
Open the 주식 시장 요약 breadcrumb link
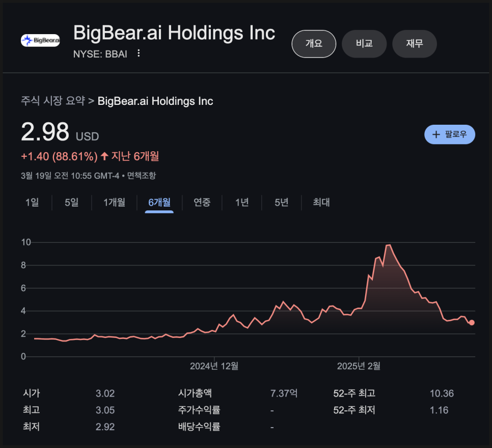(x=53, y=101)
